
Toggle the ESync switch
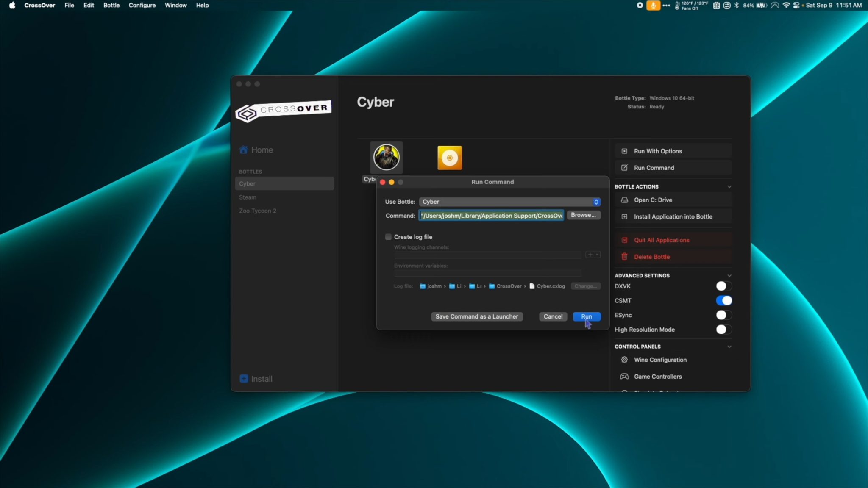[x=724, y=315]
